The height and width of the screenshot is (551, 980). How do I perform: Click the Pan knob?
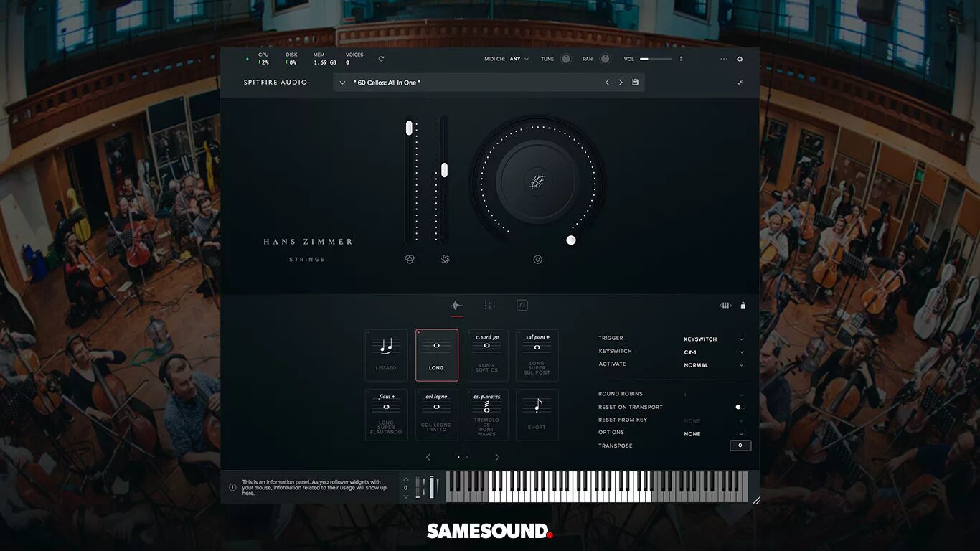(x=606, y=59)
